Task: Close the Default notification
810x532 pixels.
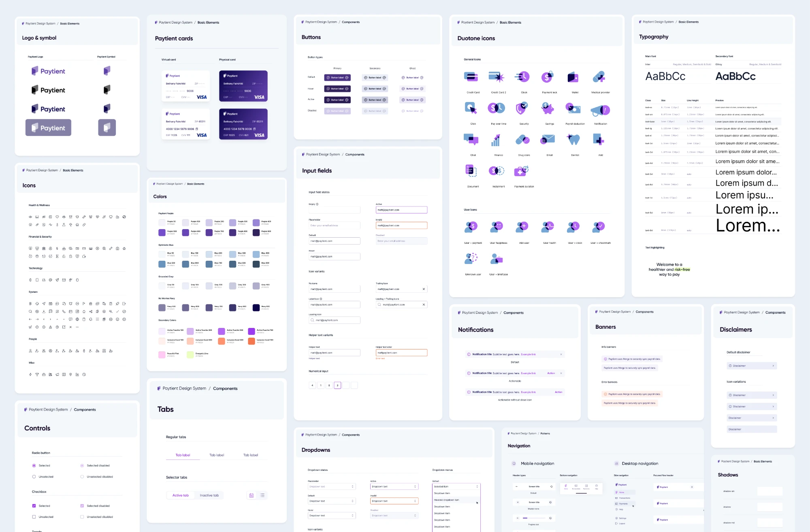Action: pos(561,354)
